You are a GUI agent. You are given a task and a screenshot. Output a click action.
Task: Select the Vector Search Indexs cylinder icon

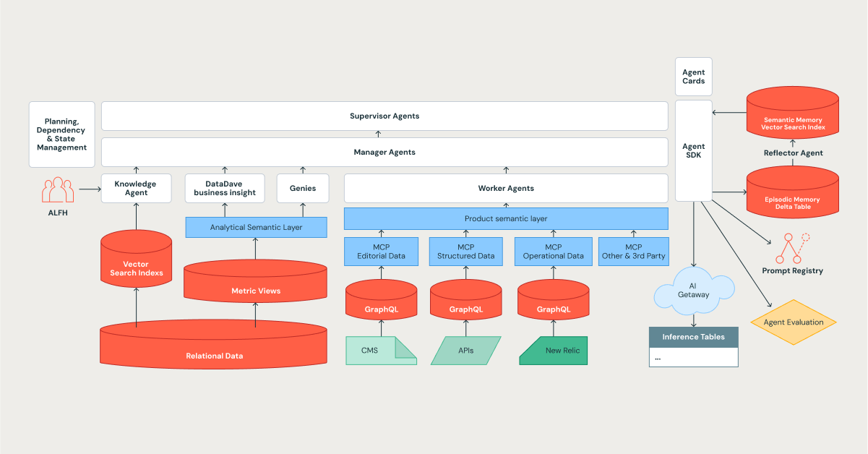[x=136, y=259]
